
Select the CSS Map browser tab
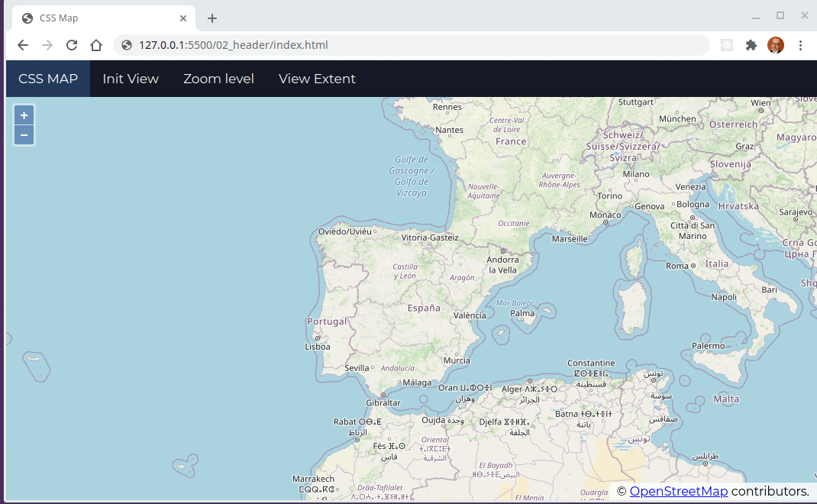coord(99,18)
